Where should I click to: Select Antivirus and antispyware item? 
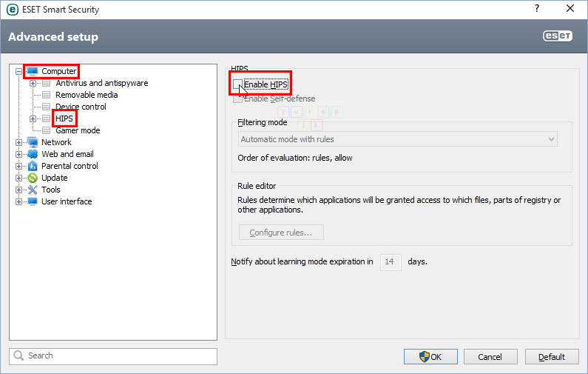101,83
